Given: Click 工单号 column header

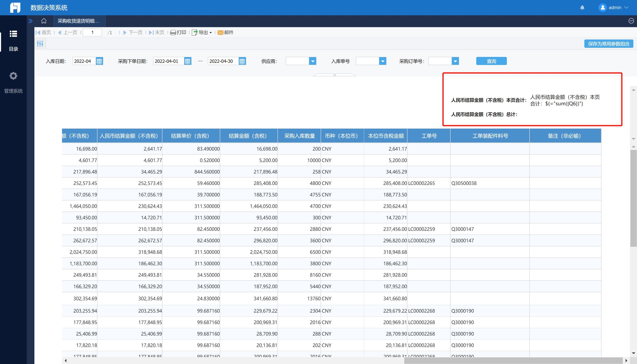Looking at the screenshot, I should pos(429,136).
